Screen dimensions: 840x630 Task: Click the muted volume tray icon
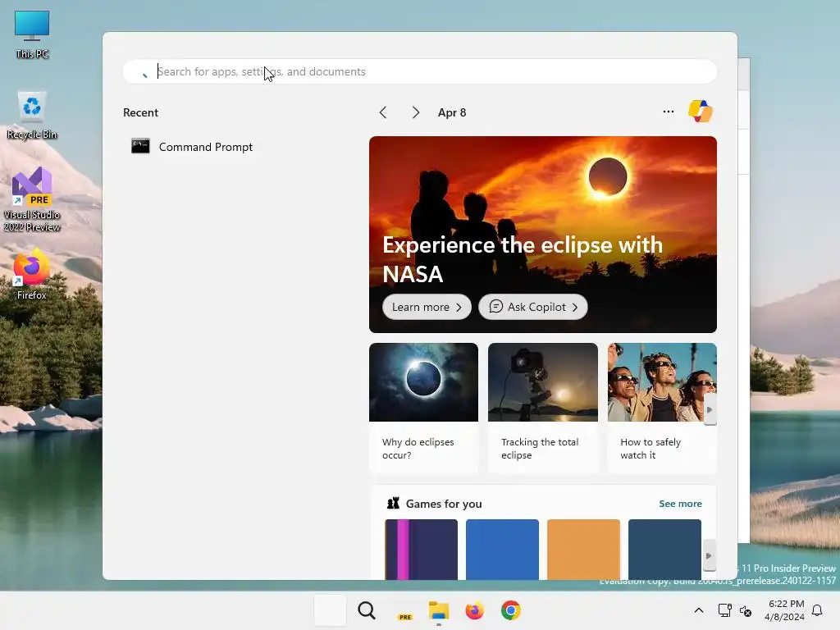[x=745, y=610]
